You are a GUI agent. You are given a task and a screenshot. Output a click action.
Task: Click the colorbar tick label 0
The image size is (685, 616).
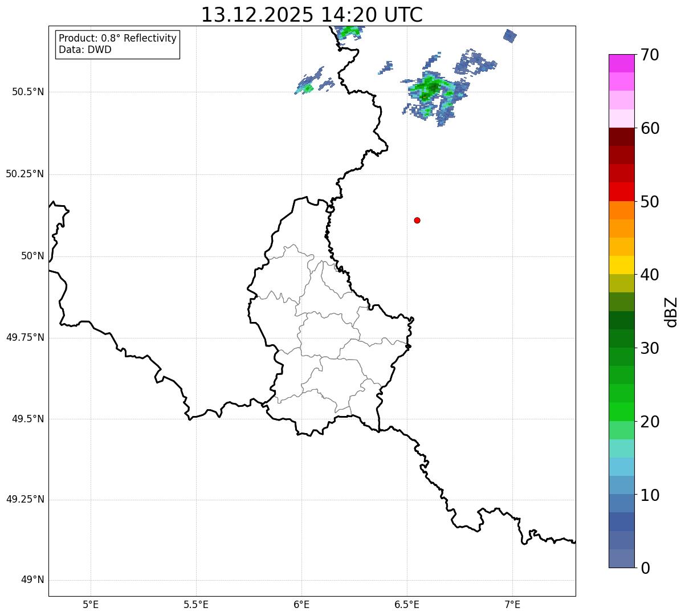point(645,568)
